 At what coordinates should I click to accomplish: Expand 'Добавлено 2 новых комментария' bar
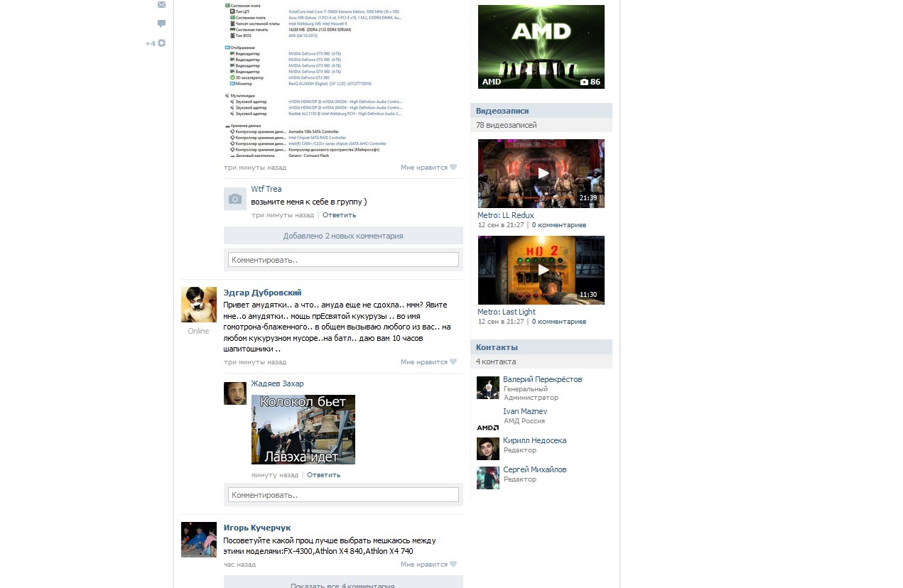pyautogui.click(x=343, y=236)
